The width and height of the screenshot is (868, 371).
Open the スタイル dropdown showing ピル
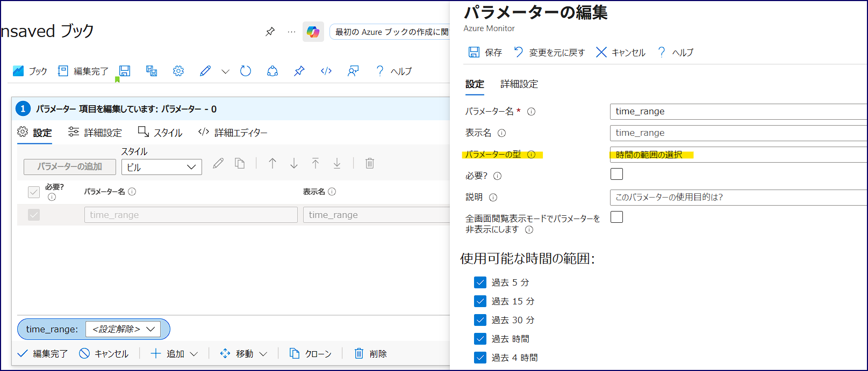pyautogui.click(x=162, y=167)
